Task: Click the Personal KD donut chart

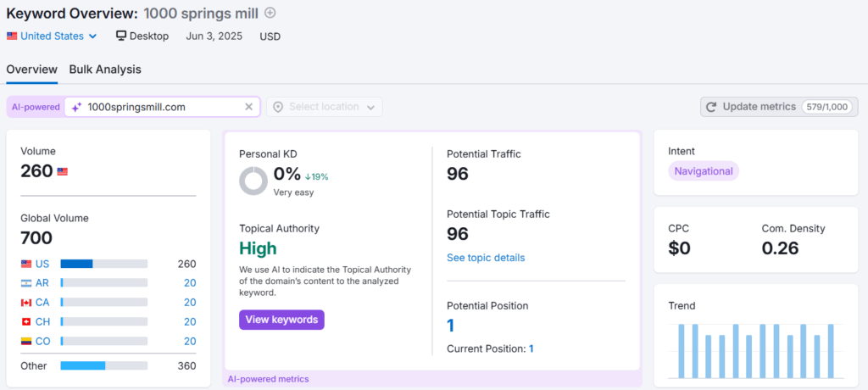Action: click(253, 181)
